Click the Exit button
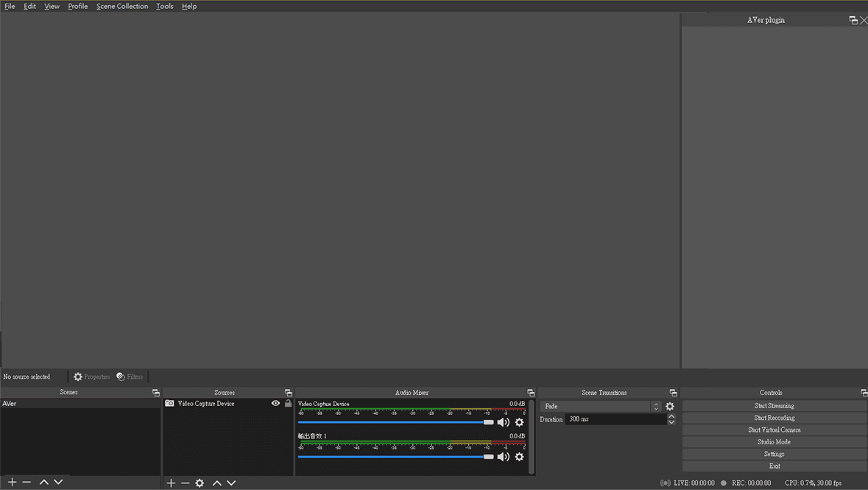The image size is (868, 490). click(x=775, y=466)
